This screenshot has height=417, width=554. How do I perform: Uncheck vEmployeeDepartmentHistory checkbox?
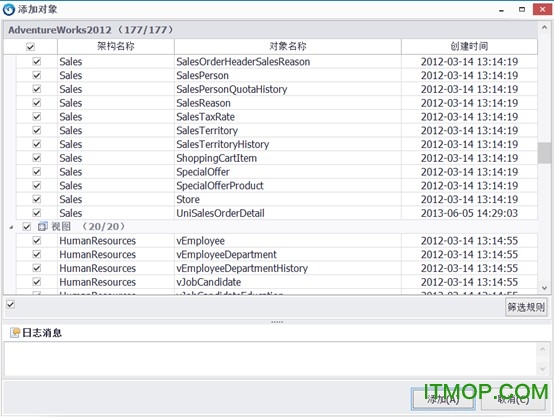(x=37, y=268)
